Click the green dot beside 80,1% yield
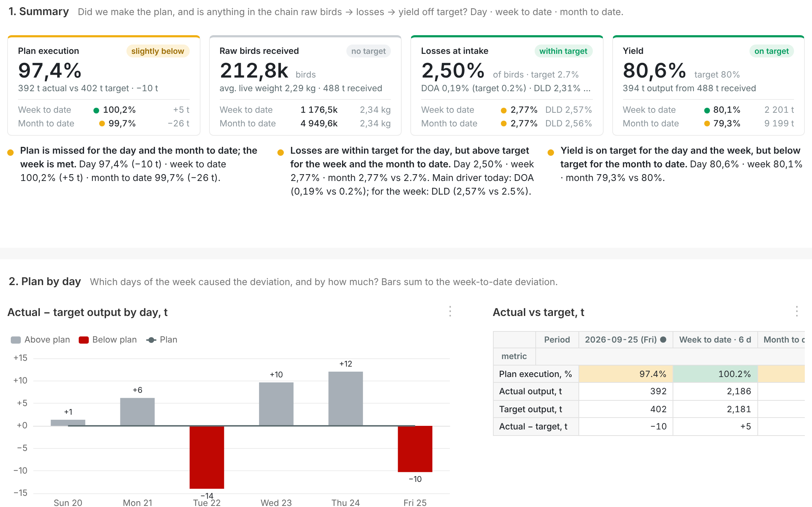Screen dimensions: 812x507 [x=707, y=110]
